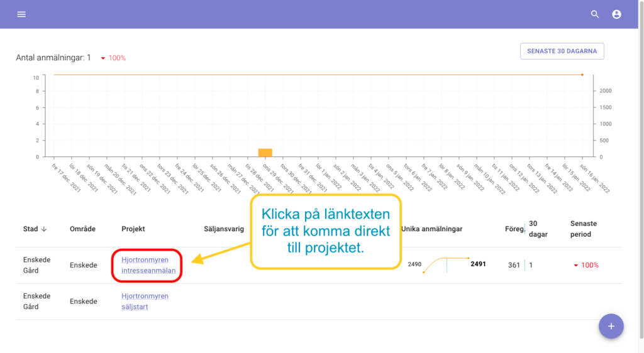
Task: Click the 30 dagar column header
Action: click(x=538, y=229)
